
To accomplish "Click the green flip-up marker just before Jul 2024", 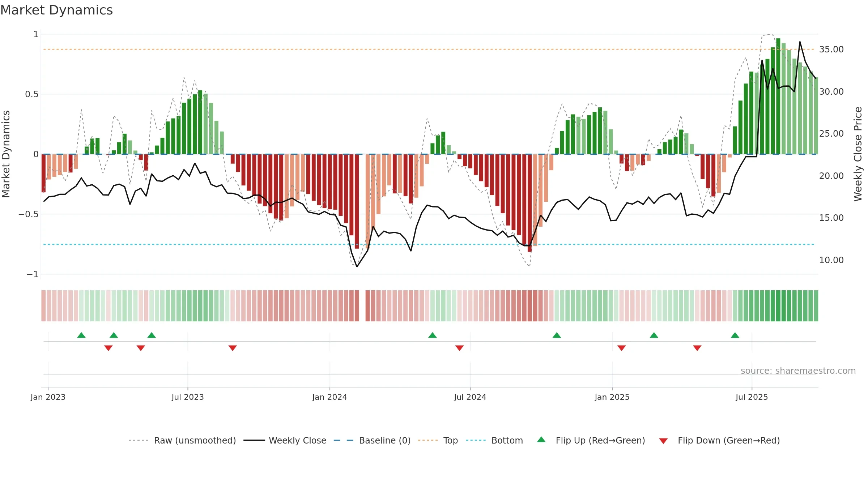I will (433, 335).
